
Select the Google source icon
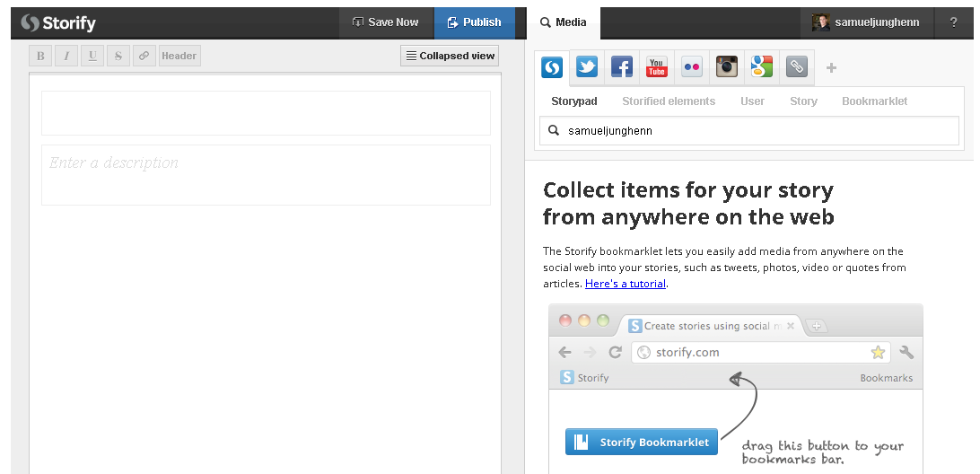coord(762,67)
